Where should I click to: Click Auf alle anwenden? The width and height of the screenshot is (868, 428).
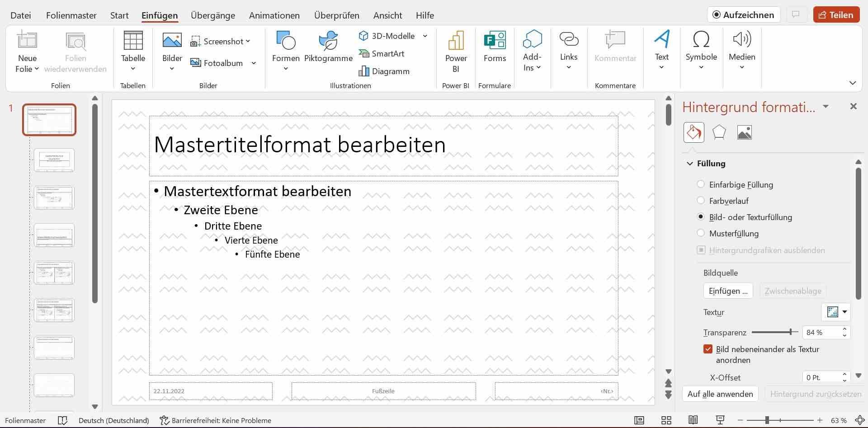720,394
